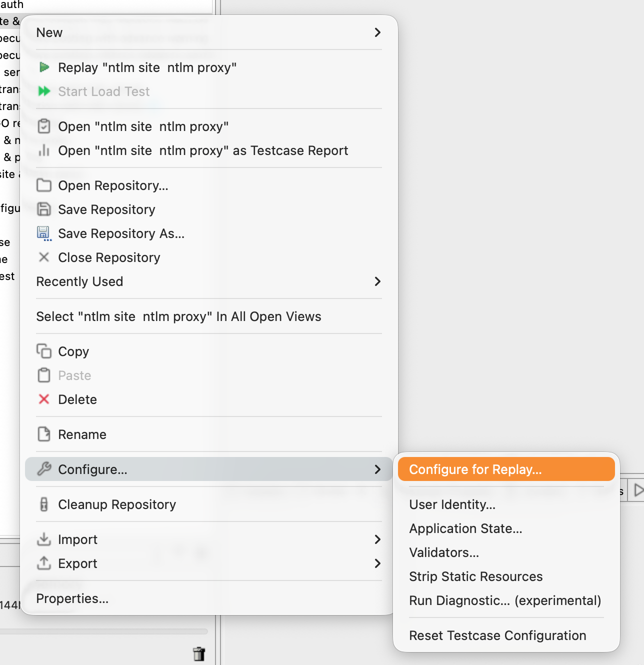Select the Close Repository entry
This screenshot has width=644, height=665.
click(208, 257)
